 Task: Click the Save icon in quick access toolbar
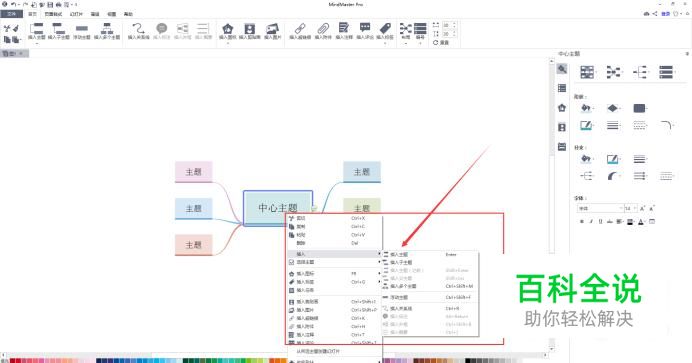point(50,5)
